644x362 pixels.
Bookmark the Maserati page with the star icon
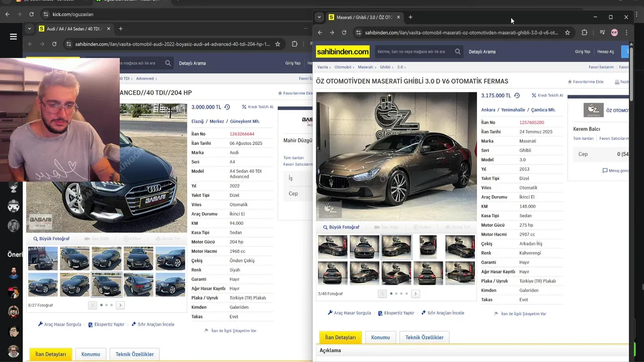point(568,33)
